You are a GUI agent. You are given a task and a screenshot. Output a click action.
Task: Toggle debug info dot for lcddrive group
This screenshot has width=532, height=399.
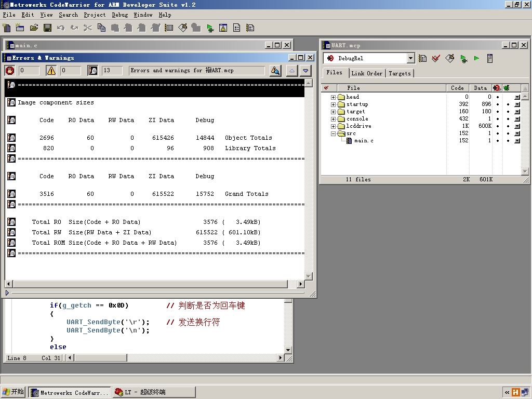(x=508, y=126)
